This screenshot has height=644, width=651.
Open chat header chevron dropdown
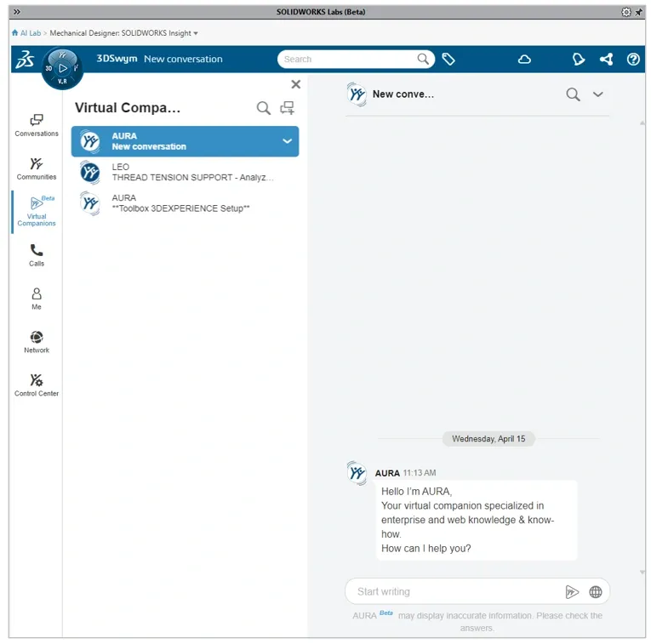coord(598,94)
